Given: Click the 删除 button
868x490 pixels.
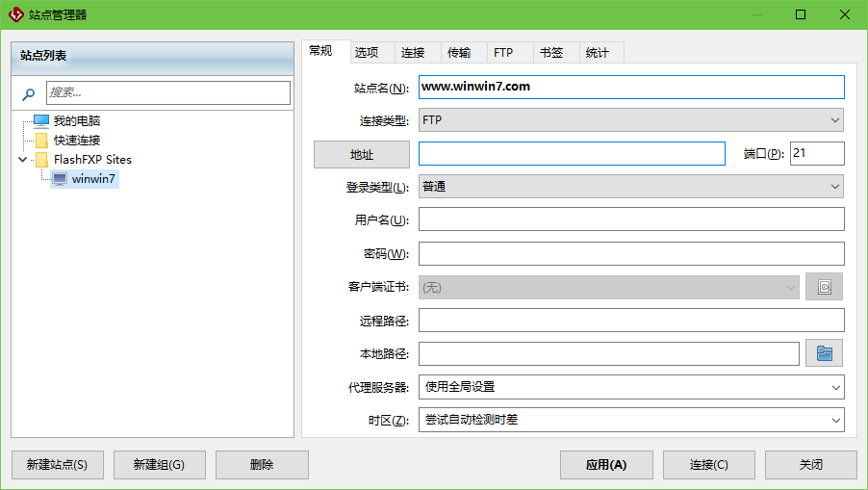Looking at the screenshot, I should [x=262, y=465].
